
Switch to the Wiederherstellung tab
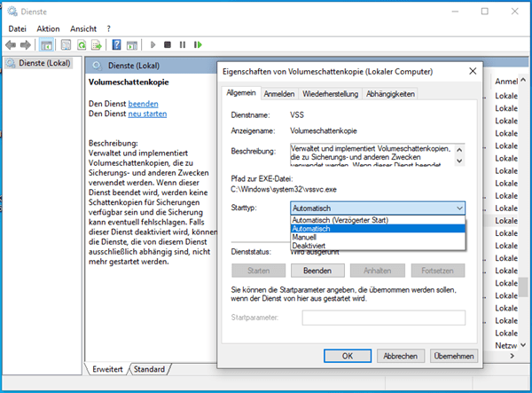(331, 94)
